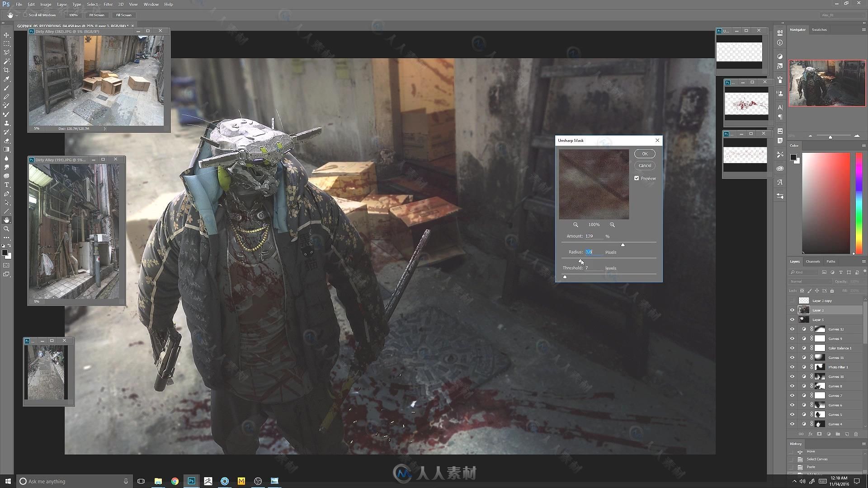This screenshot has height=488, width=868.
Task: Open the Filter menu
Action: coord(108,4)
